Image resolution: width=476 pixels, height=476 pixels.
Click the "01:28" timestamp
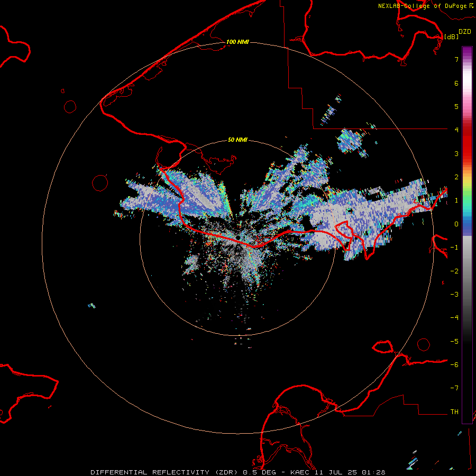[x=373, y=472]
